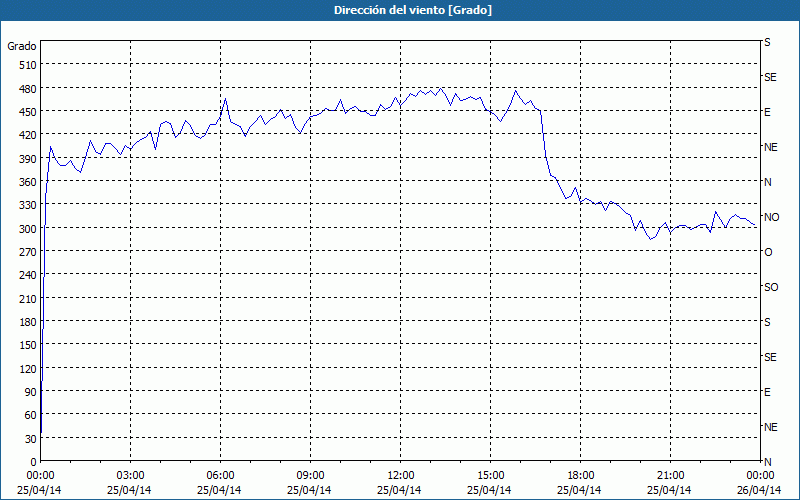Click the 0 value on the degree axis
800x500 pixels.
tap(34, 462)
